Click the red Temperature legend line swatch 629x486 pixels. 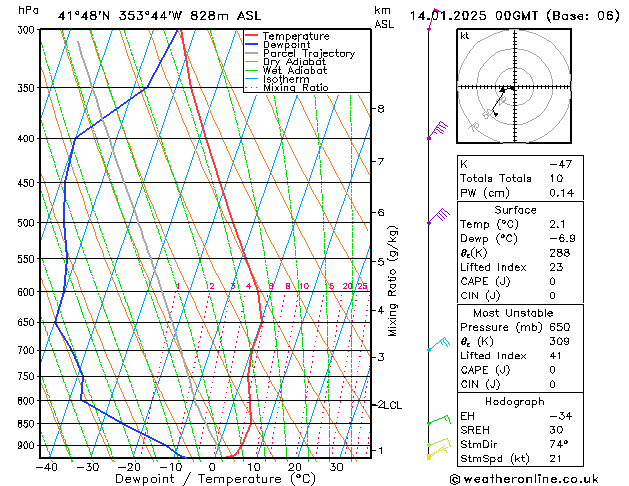coord(252,36)
